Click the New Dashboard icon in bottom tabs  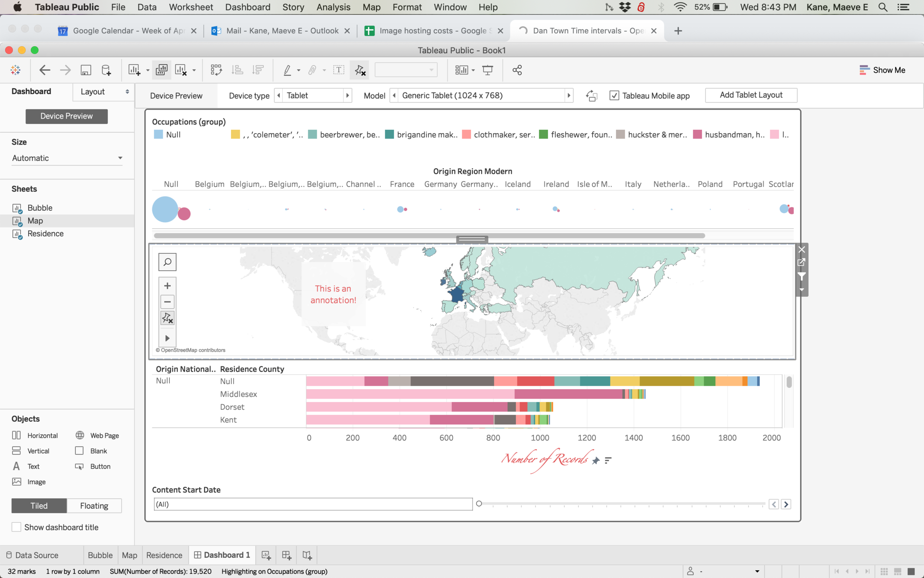[286, 555]
